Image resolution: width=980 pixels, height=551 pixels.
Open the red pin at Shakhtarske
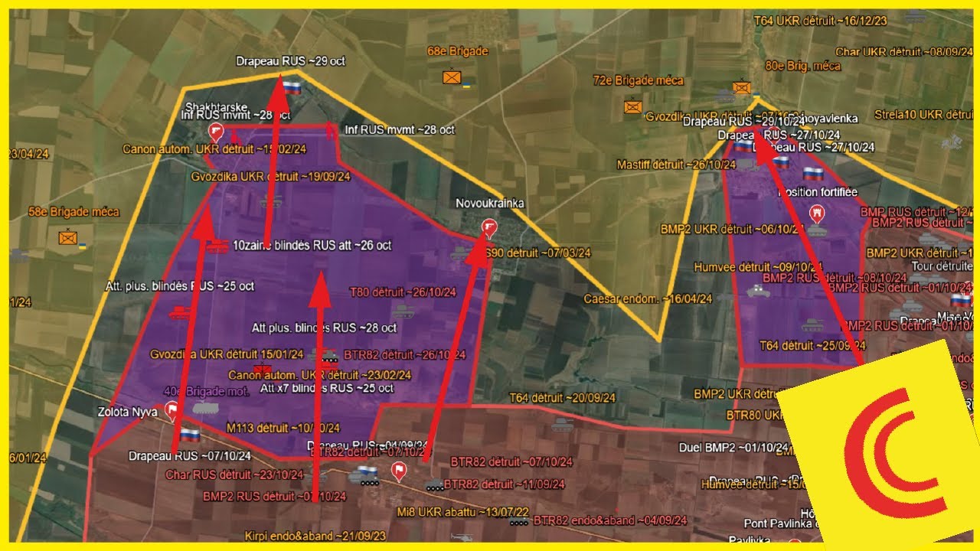point(217,132)
